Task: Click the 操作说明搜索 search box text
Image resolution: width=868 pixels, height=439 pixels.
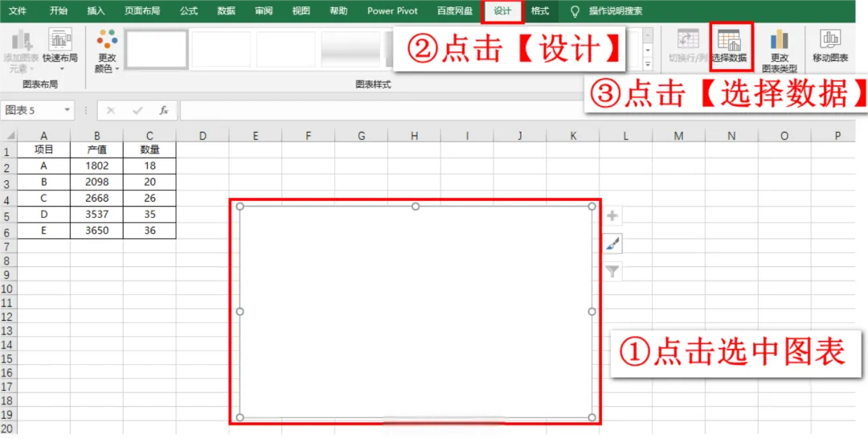Action: point(616,11)
